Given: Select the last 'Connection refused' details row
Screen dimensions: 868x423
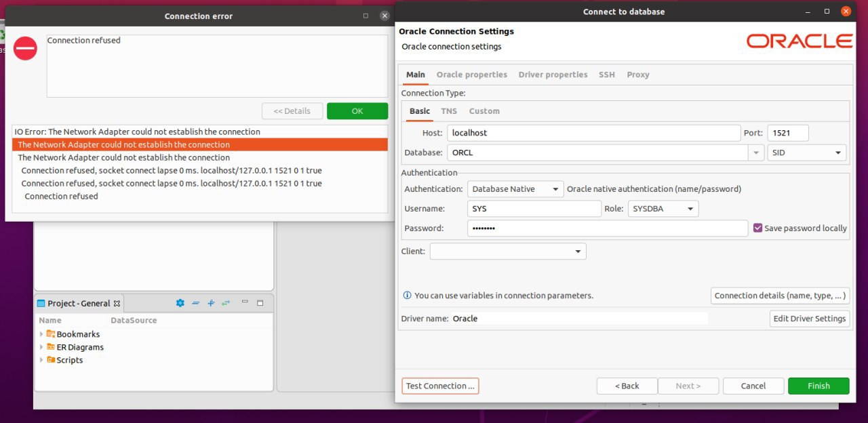Looking at the screenshot, I should (200, 196).
